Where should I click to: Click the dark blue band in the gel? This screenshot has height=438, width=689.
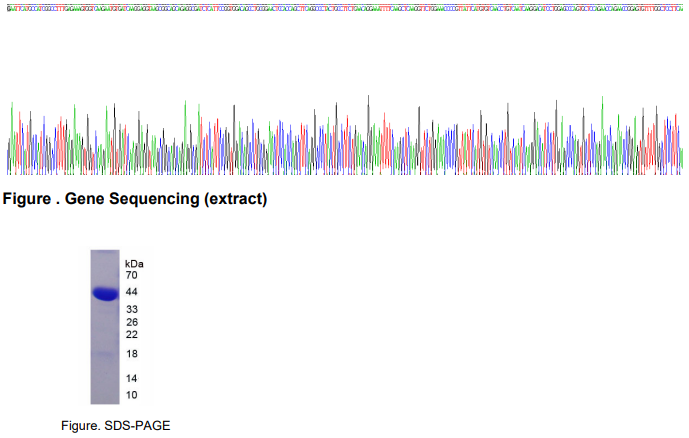point(104,294)
